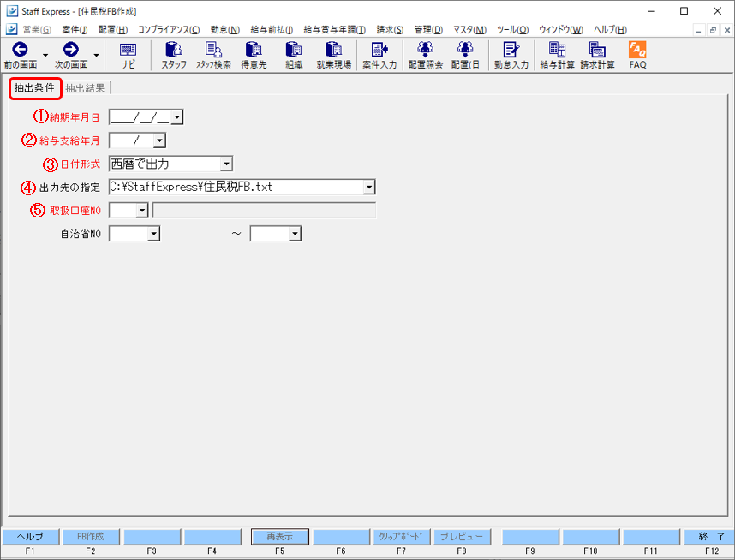735x560 pixels.
Task: Go back with 前の画面 arrow icon
Action: click(x=20, y=50)
